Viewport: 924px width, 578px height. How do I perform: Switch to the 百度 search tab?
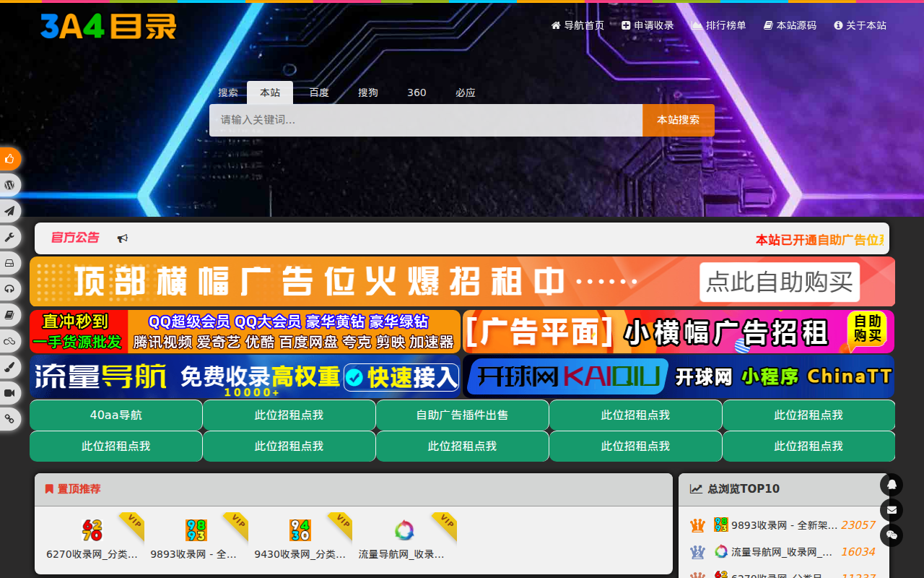point(318,92)
